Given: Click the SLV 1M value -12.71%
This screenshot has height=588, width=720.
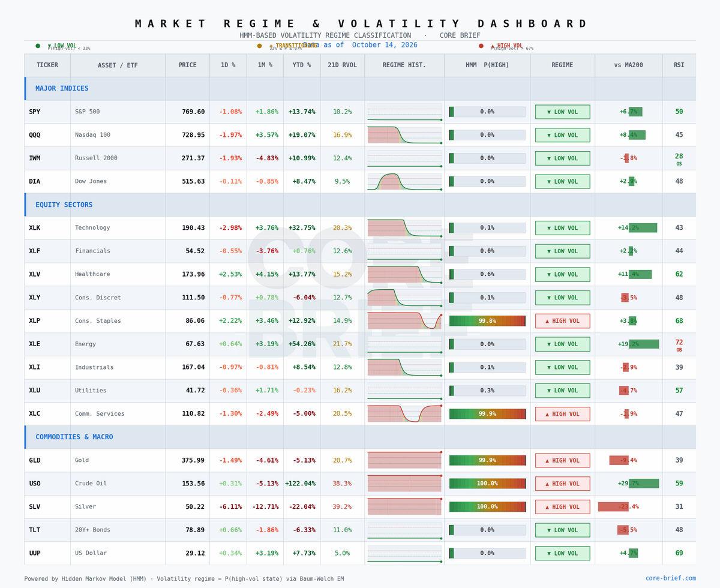Looking at the screenshot, I should (265, 507).
